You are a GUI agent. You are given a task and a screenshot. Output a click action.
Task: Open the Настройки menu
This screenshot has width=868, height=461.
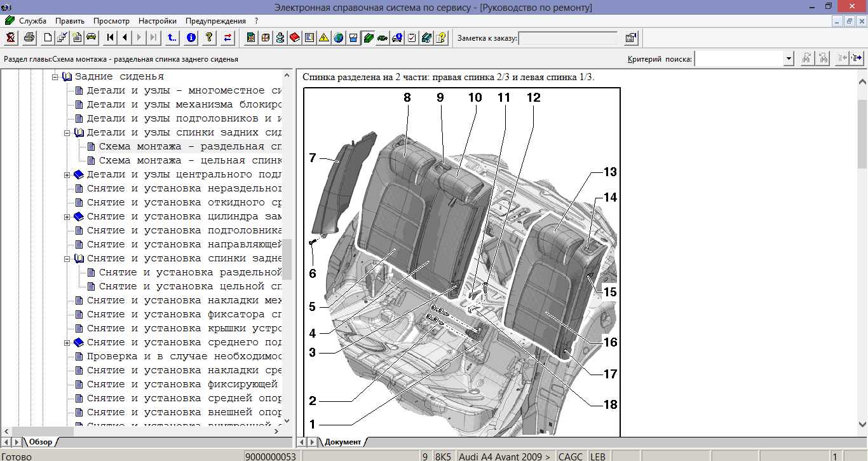coord(157,21)
